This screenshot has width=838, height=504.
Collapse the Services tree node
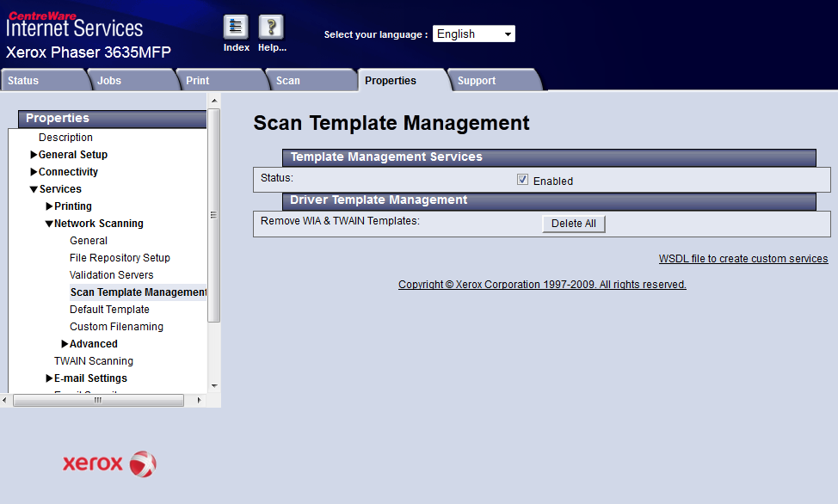click(34, 189)
